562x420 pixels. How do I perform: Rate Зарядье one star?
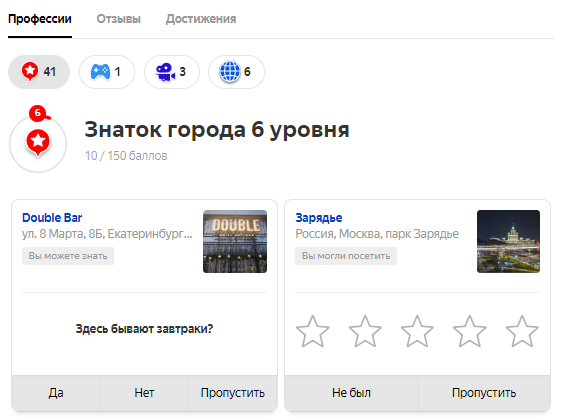coord(313,331)
